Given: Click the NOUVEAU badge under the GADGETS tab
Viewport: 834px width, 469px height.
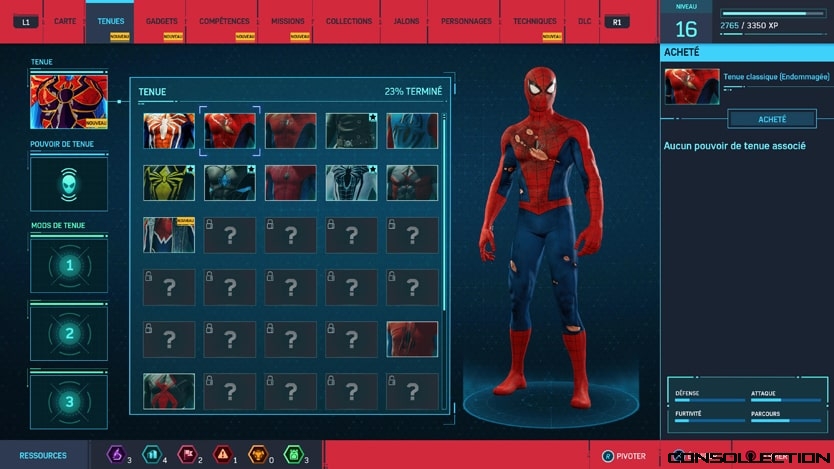Looking at the screenshot, I should (x=173, y=37).
